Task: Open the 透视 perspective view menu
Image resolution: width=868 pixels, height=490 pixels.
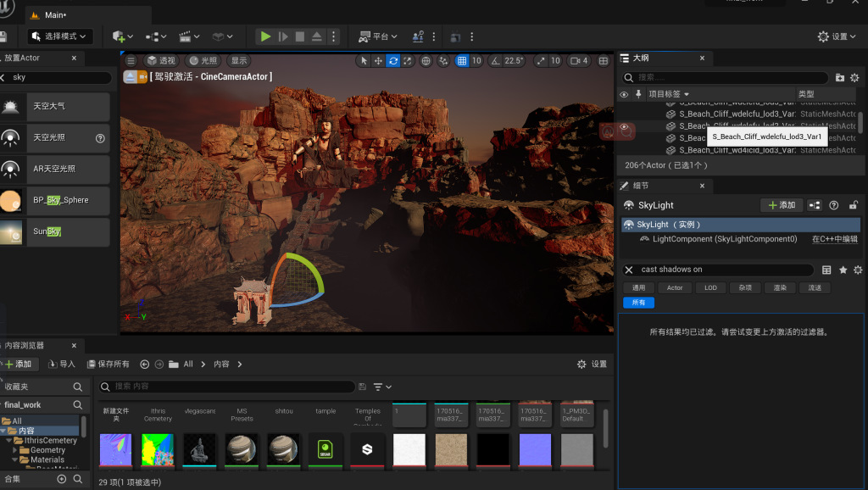Action: tap(161, 60)
